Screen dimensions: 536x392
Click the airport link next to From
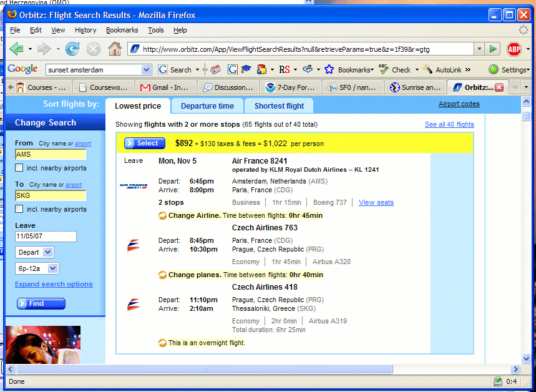(83, 144)
